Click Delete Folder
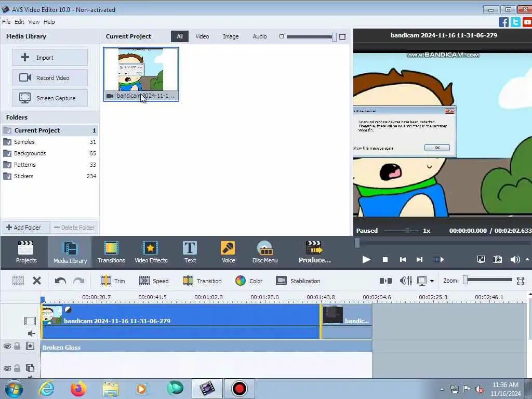 [x=74, y=228]
